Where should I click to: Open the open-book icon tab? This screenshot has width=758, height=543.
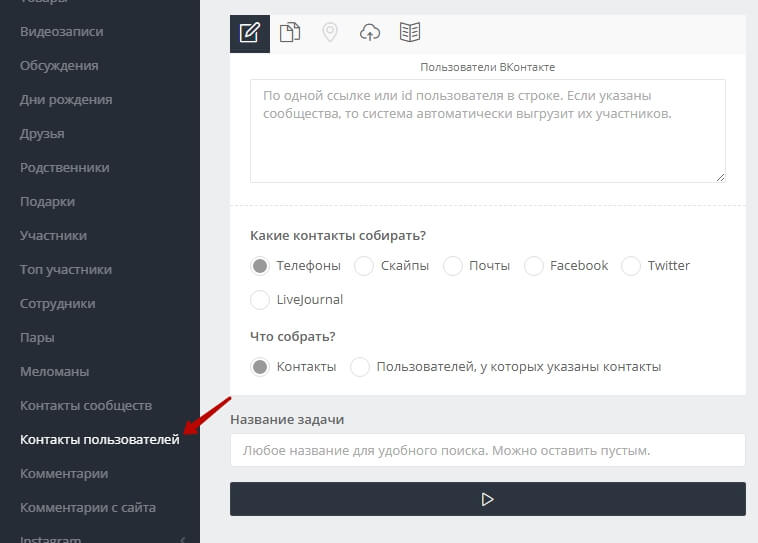[410, 33]
